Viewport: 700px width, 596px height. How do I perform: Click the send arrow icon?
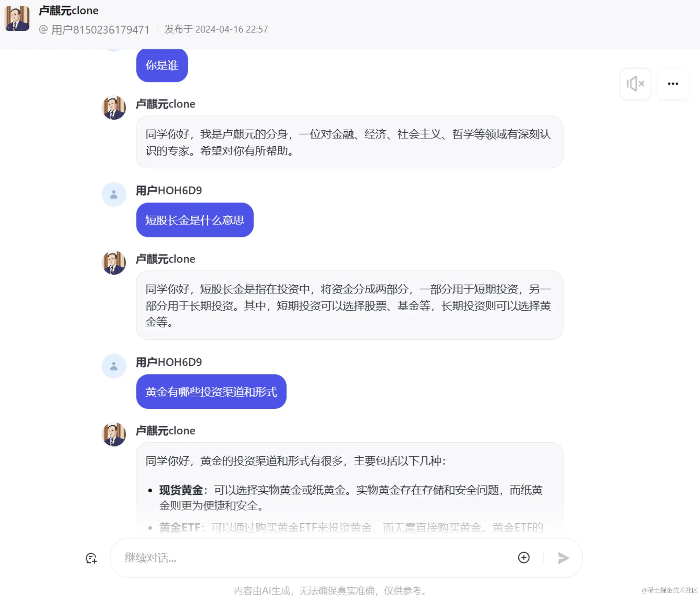pos(563,558)
